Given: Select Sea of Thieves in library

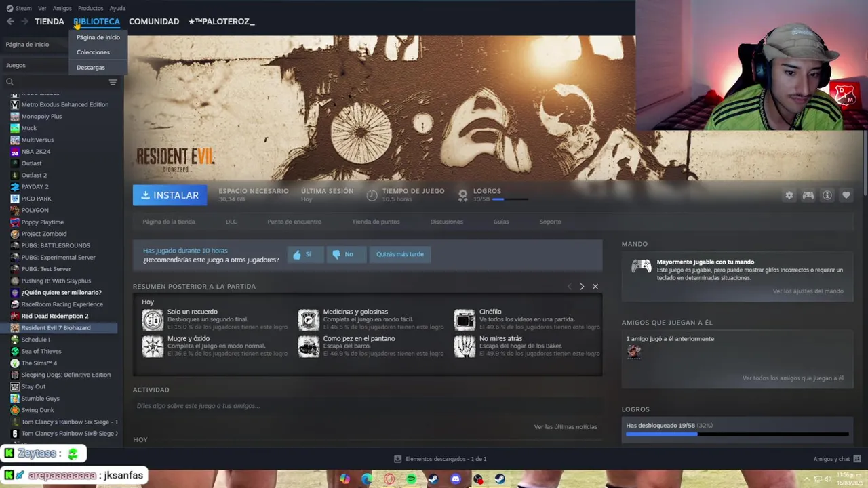Looking at the screenshot, I should tap(60, 351).
